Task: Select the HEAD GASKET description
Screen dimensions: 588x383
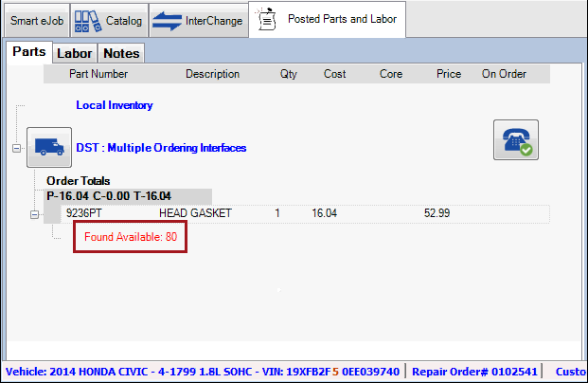Action: point(195,213)
